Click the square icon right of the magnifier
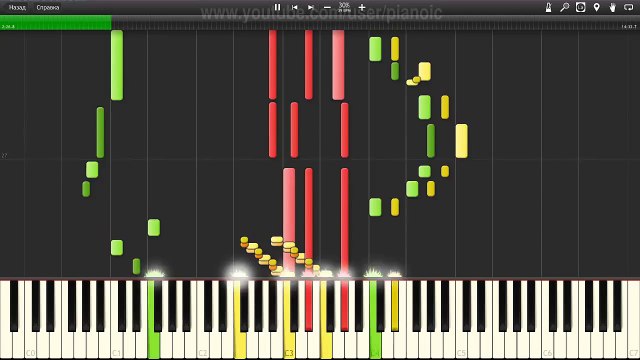 coord(580,7)
